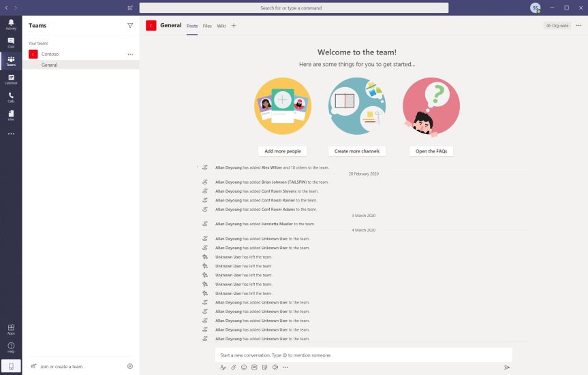Viewport: 588px width, 375px height.
Task: Open the Activity feed
Action: [11, 25]
